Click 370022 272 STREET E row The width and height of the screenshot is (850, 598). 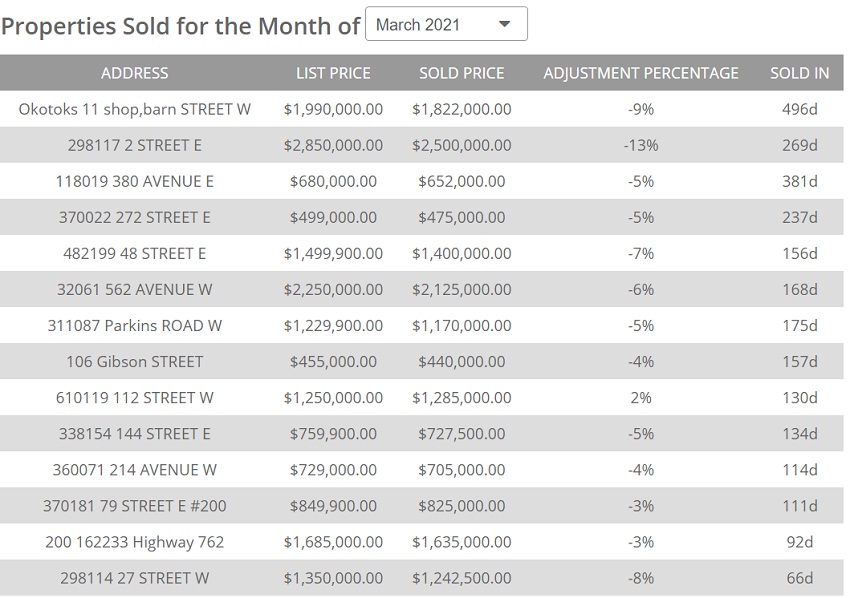click(135, 217)
